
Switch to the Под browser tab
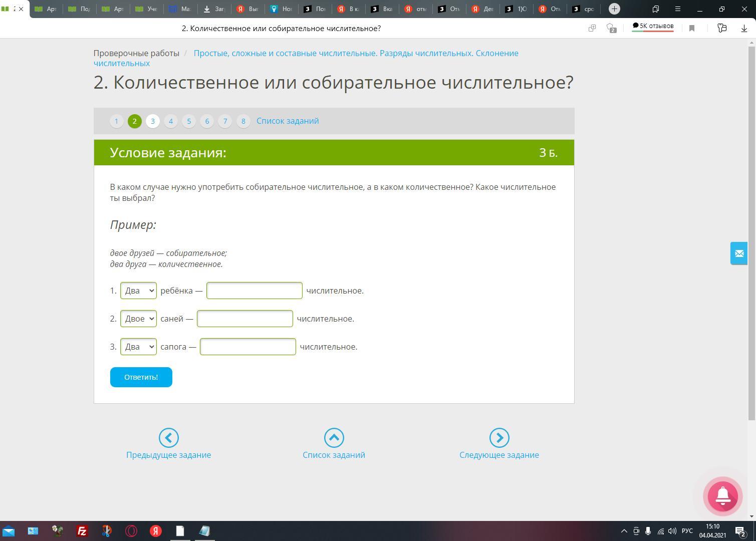[80, 9]
